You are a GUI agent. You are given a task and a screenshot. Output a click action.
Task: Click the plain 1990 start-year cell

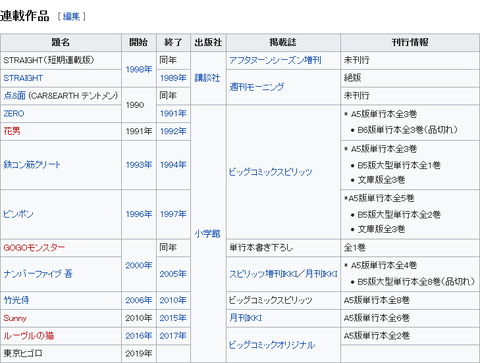point(139,105)
